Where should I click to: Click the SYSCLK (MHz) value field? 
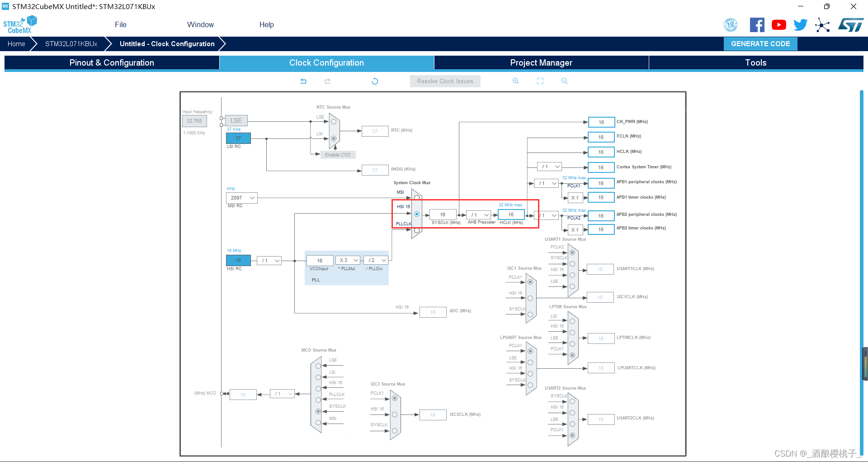(443, 214)
